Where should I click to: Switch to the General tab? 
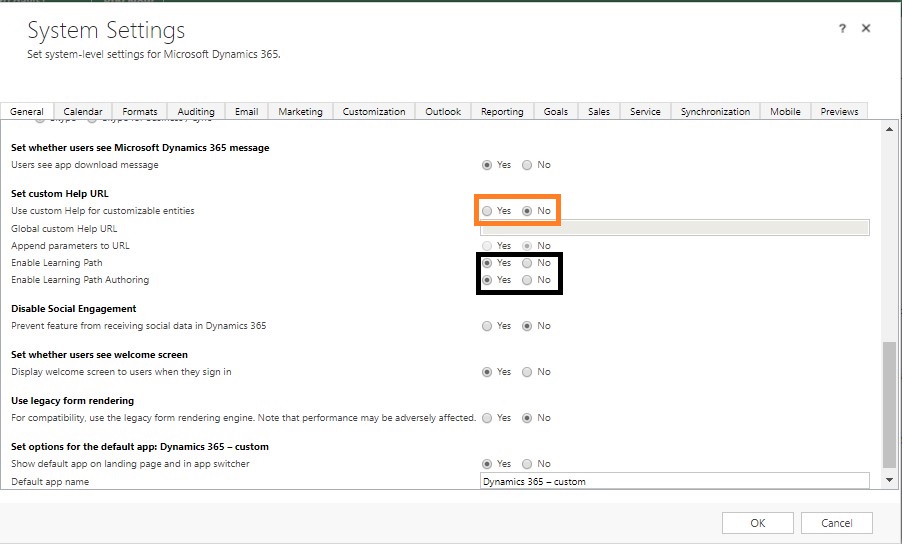pos(26,111)
